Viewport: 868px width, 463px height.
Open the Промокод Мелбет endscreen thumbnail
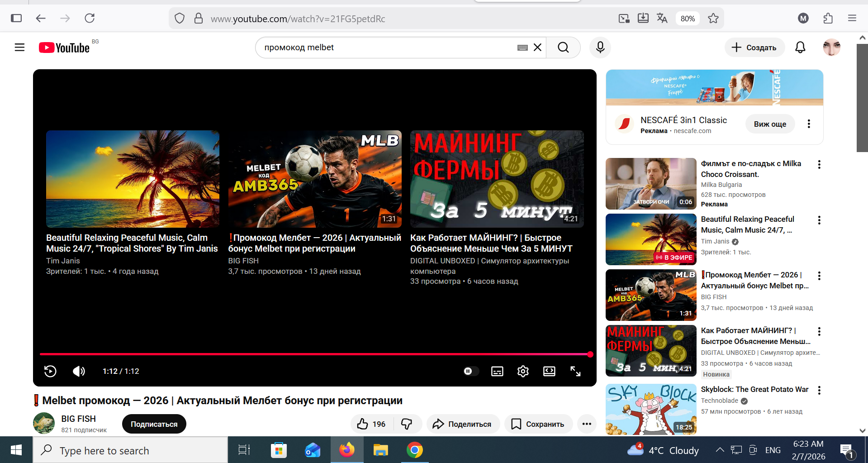(315, 179)
